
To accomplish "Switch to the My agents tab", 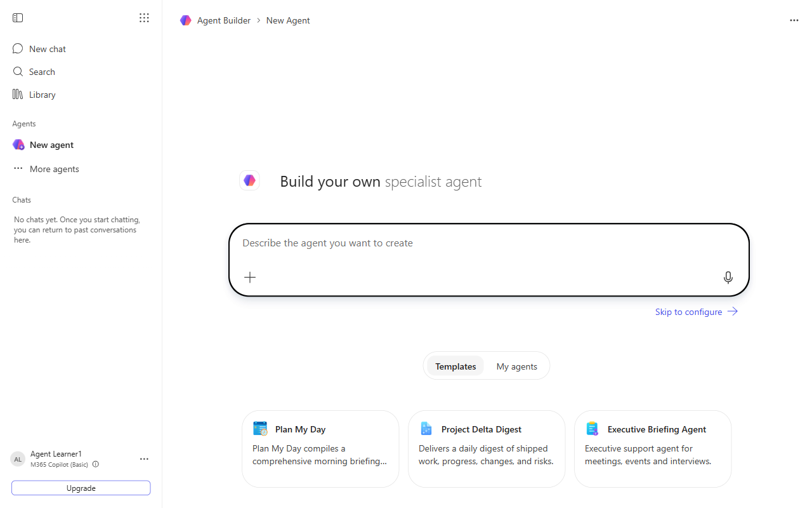I will pos(516,366).
